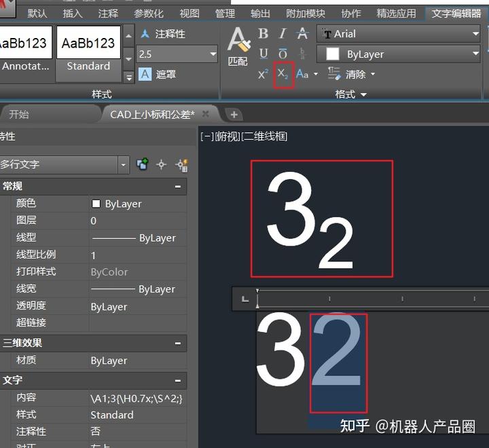
Task: Click the 线宽 ByLayer property value
Action: tap(137, 289)
